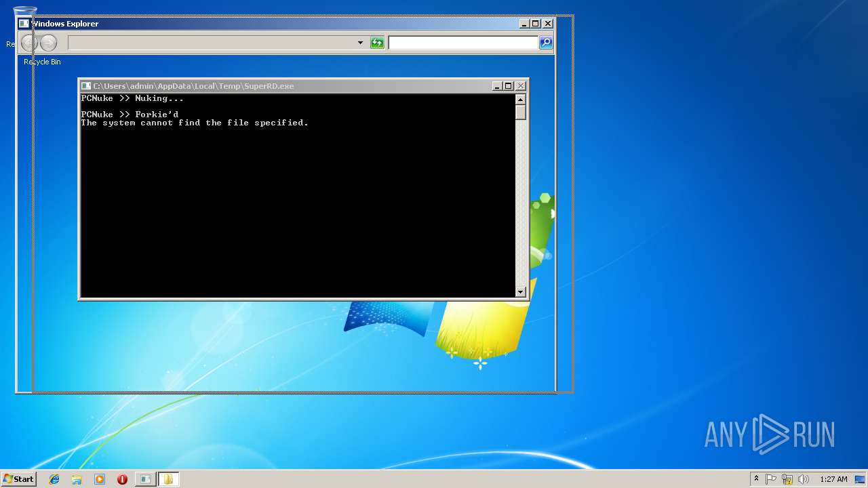This screenshot has width=868, height=488.
Task: Open the SuperRD.exe console system menu icon
Action: [x=85, y=86]
